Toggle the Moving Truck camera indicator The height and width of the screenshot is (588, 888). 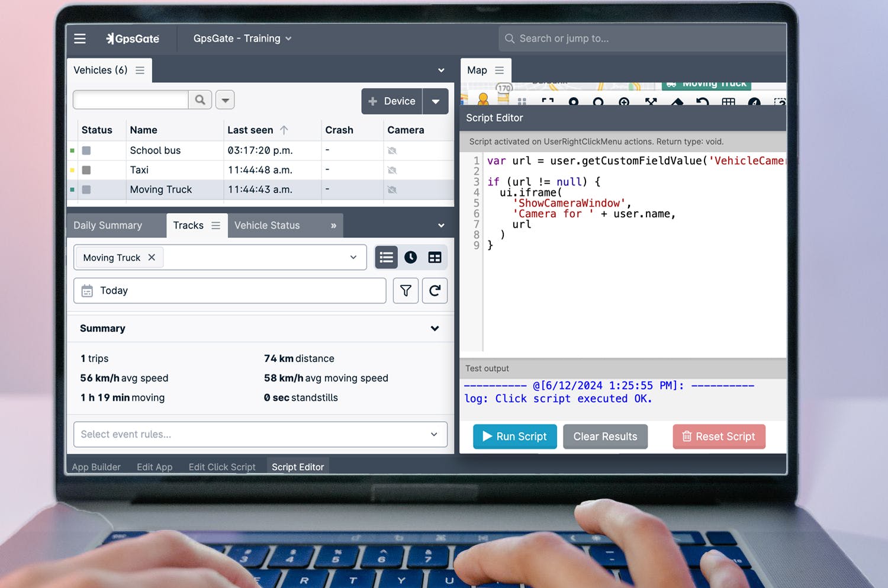[x=392, y=189]
